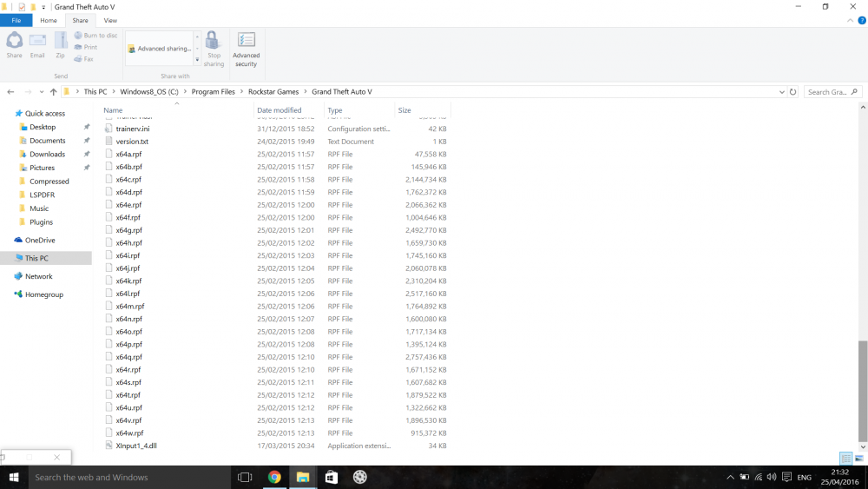Open Action Center notifications icon
This screenshot has width=868, height=489.
786,477
